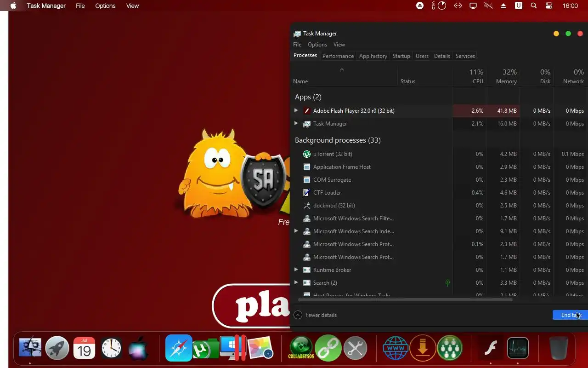Click the white U icon in menu bar
Image resolution: width=588 pixels, height=368 pixels.
[x=519, y=6]
